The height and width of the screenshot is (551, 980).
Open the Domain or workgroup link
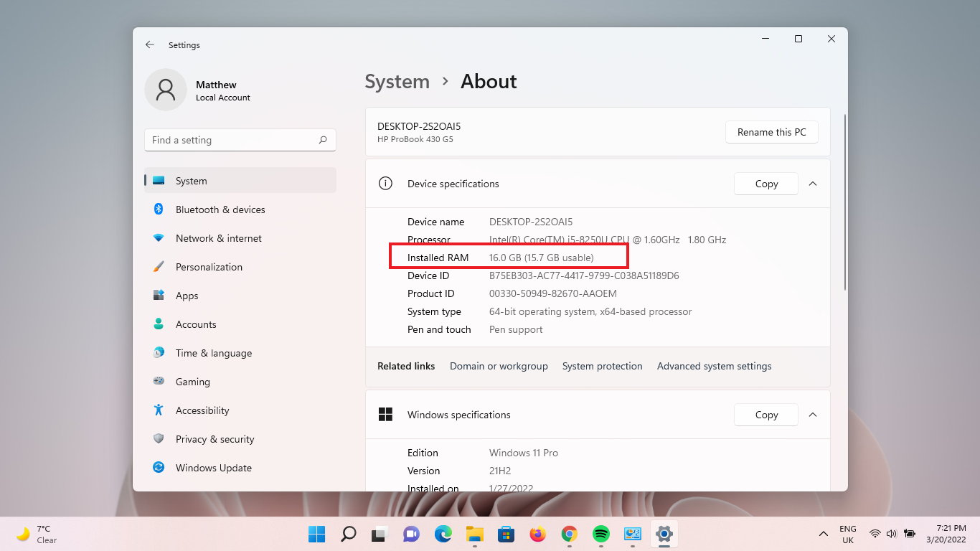499,366
